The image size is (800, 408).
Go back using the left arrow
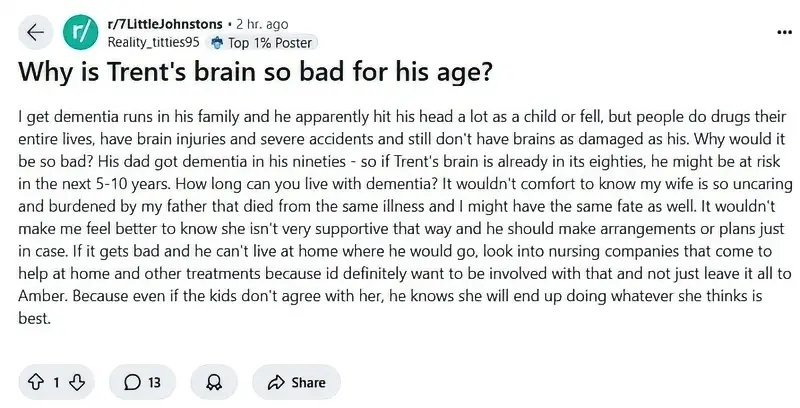tap(36, 32)
